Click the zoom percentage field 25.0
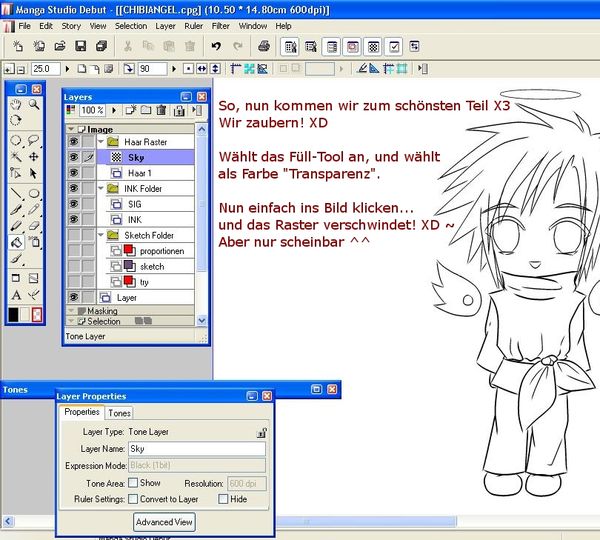Viewport: 600px width, 540px height. click(46, 69)
